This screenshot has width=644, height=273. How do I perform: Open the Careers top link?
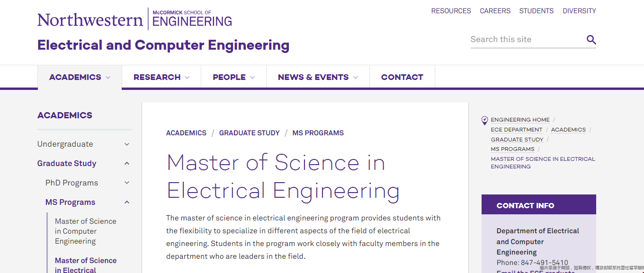pyautogui.click(x=495, y=11)
